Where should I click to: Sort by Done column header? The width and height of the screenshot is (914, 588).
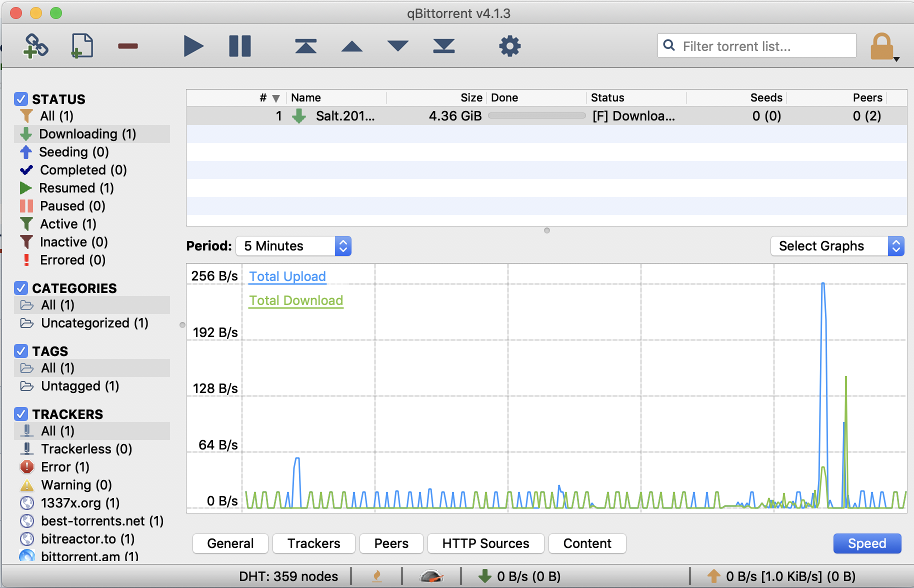point(536,97)
